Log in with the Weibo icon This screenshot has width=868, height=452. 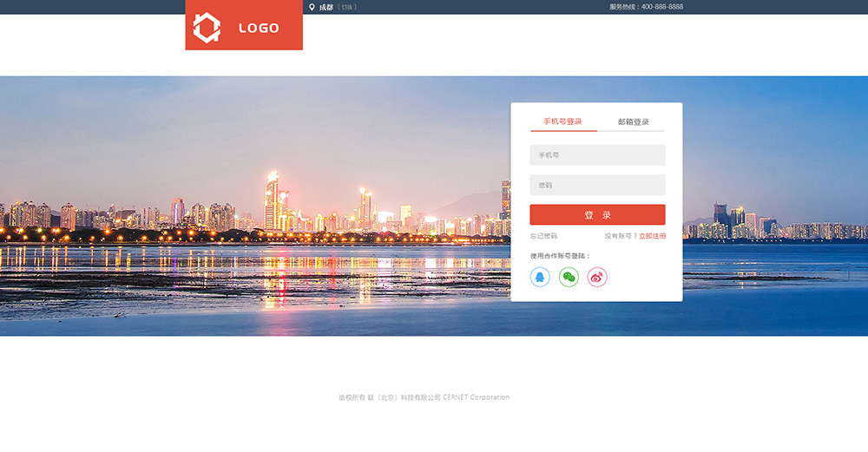click(597, 277)
